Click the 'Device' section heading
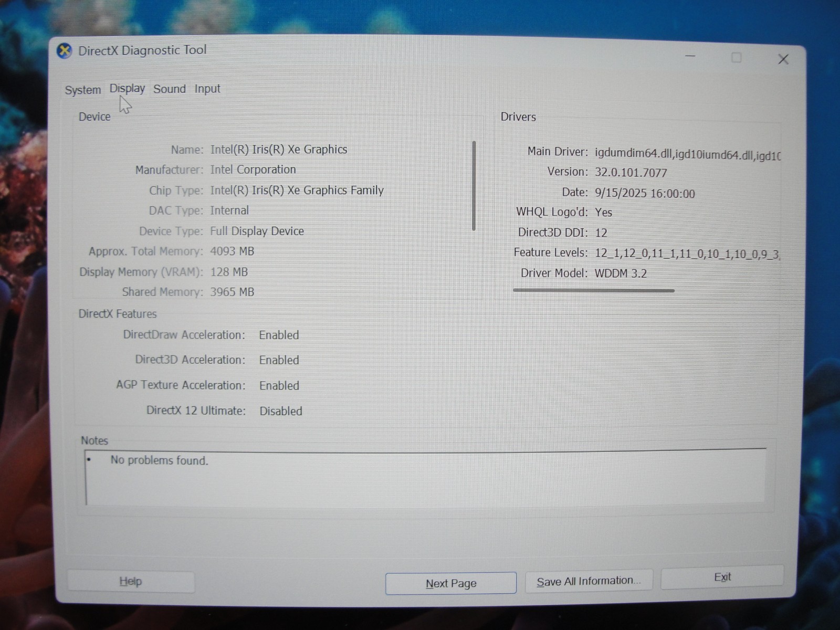Screen dimensions: 840x630 (x=94, y=117)
